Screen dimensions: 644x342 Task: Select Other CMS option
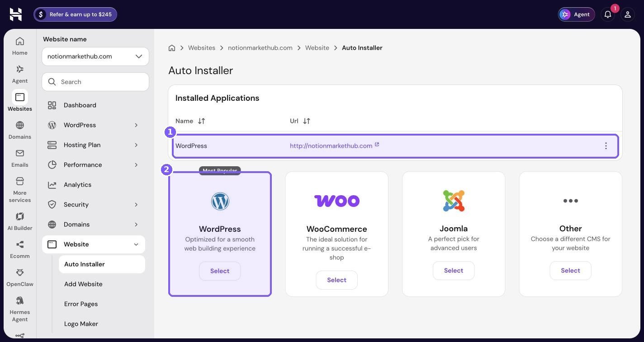pos(571,271)
